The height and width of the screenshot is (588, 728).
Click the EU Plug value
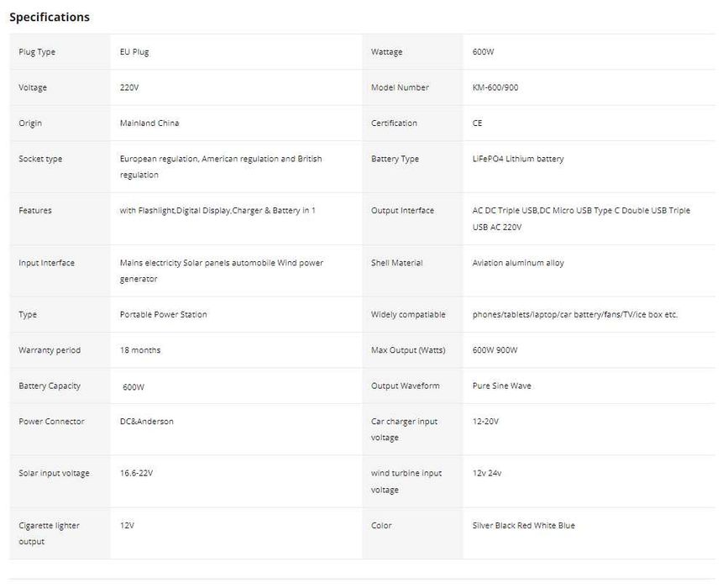click(134, 52)
